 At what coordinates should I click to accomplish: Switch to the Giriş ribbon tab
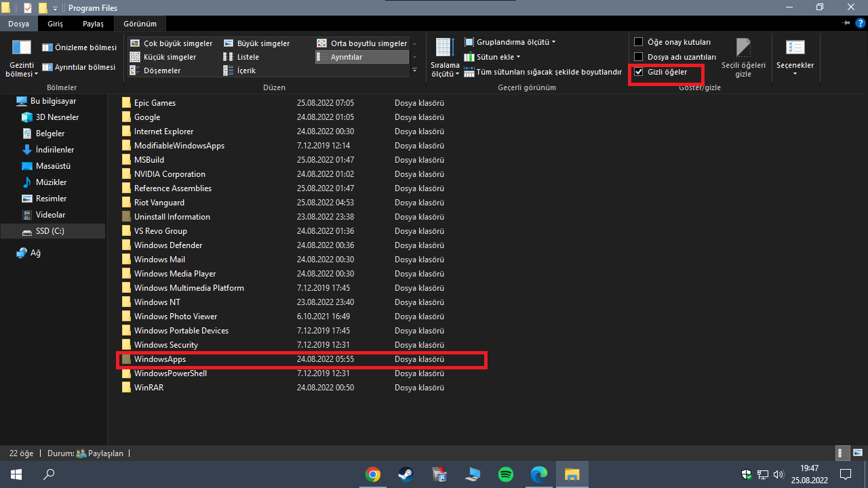[x=56, y=24]
